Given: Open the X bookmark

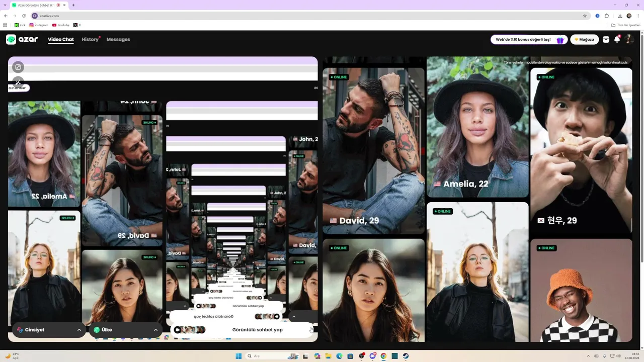Looking at the screenshot, I should (x=77, y=25).
